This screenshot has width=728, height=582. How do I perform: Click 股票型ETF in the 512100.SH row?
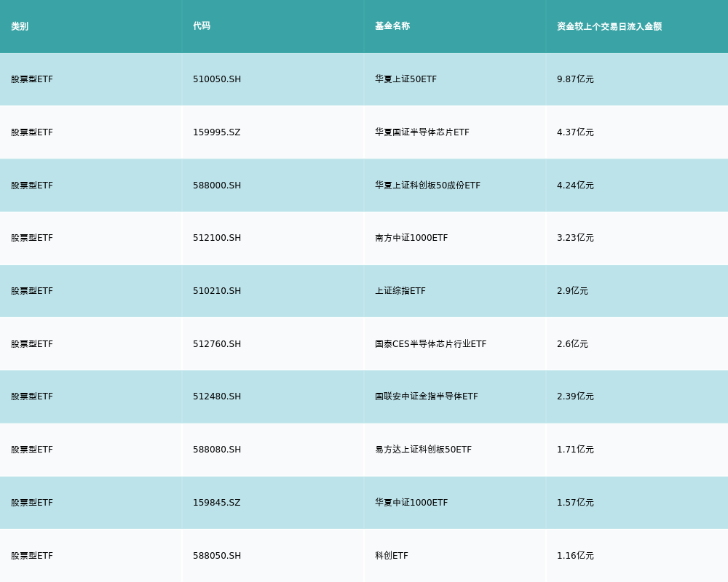pos(32,238)
